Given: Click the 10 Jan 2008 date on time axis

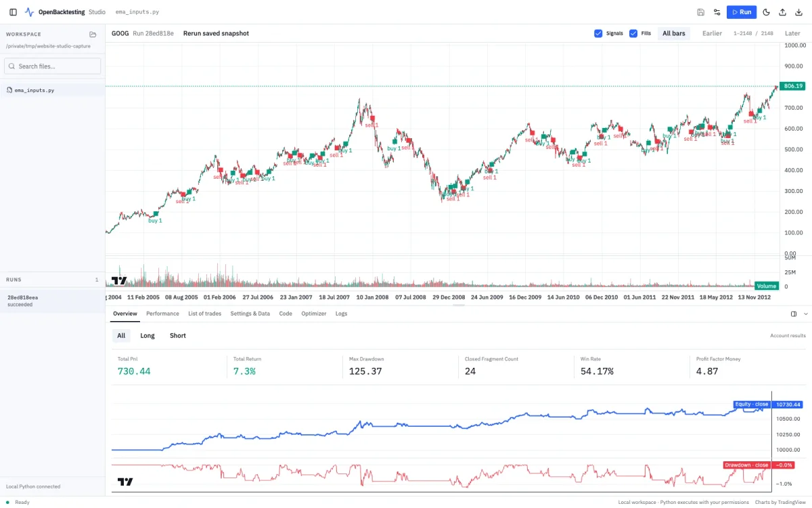Looking at the screenshot, I should pyautogui.click(x=373, y=297).
